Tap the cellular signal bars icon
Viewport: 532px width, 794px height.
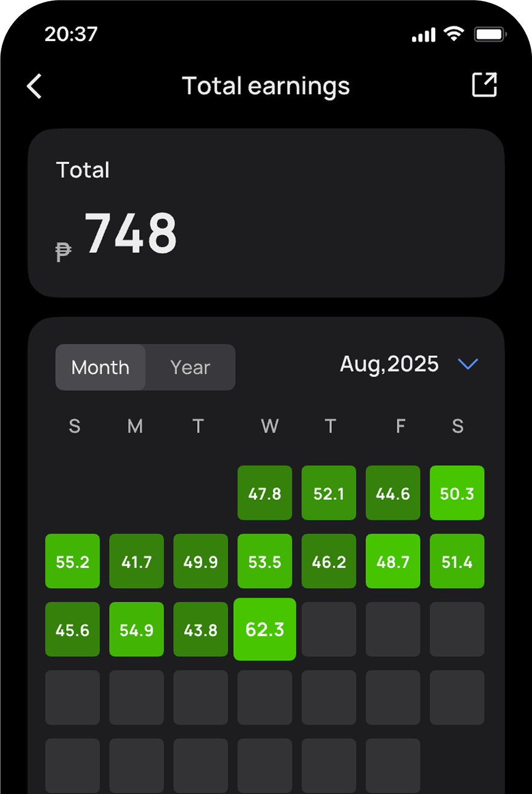coord(423,36)
